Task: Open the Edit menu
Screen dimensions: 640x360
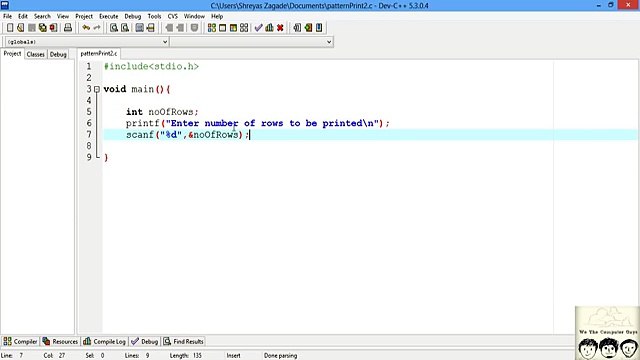Action: tap(23, 16)
